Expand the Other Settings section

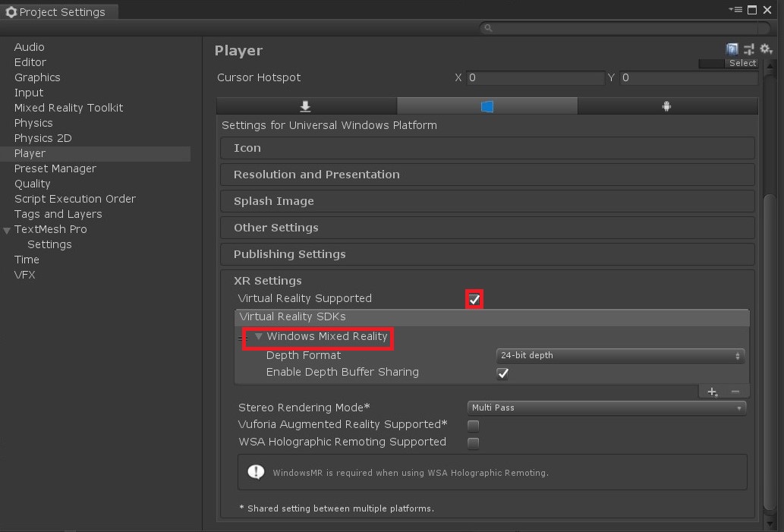point(487,228)
